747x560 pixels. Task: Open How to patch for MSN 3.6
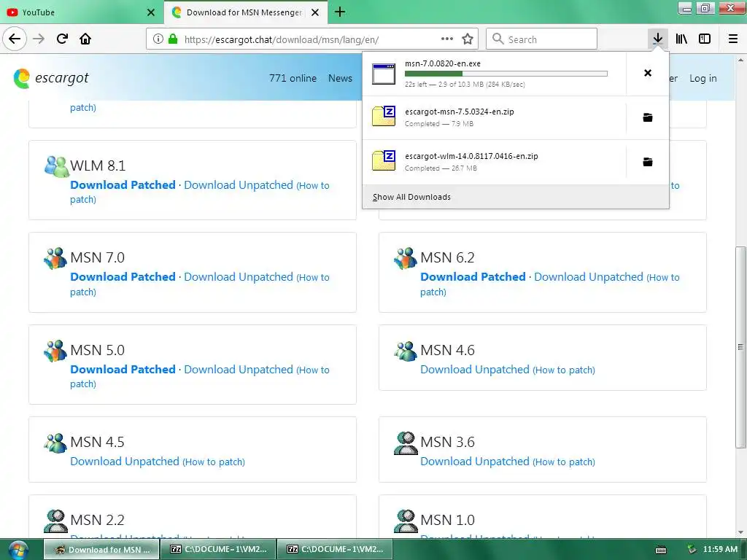[x=564, y=462]
